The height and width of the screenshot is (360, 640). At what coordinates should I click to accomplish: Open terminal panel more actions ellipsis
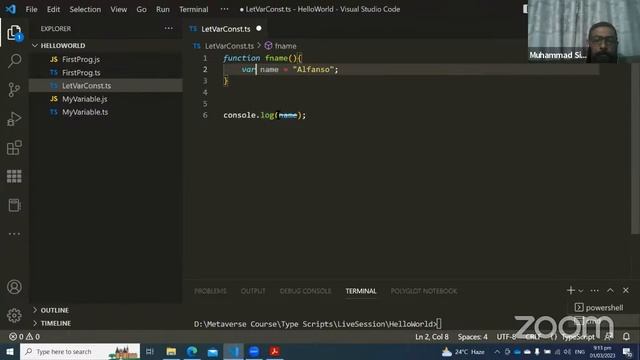coord(594,291)
